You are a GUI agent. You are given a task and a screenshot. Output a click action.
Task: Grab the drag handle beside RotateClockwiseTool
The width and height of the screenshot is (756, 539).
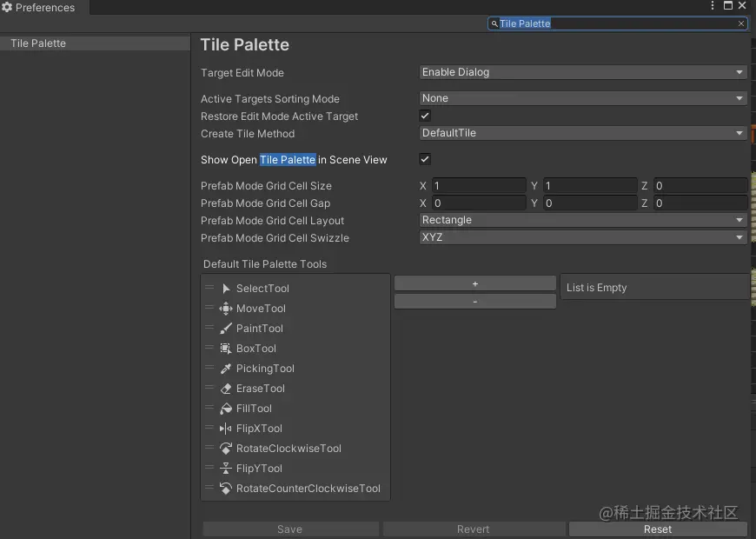209,448
